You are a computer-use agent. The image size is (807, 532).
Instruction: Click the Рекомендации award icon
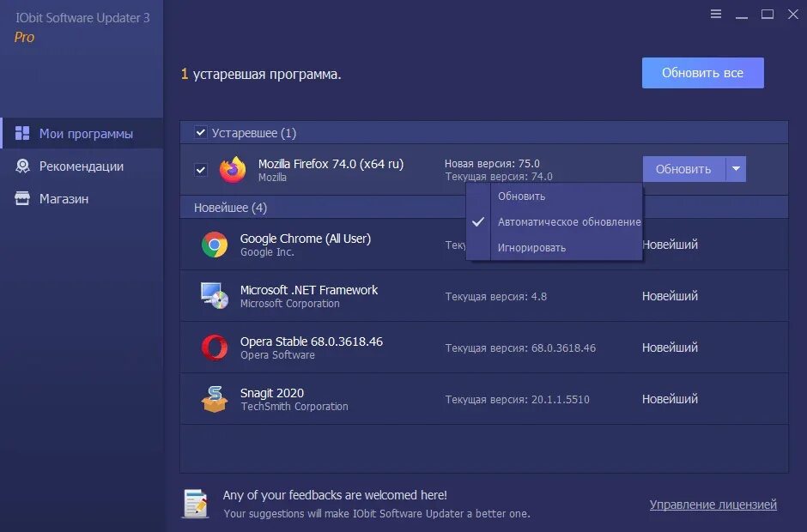pyautogui.click(x=22, y=166)
